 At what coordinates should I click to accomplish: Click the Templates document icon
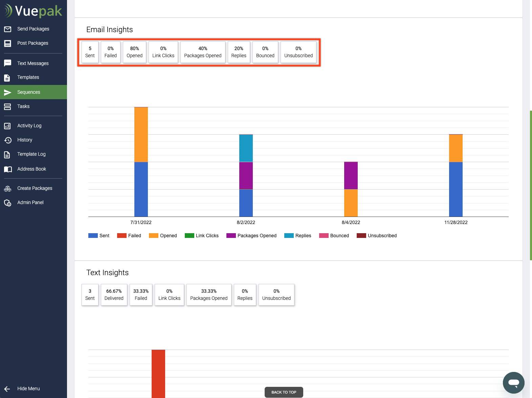(7, 78)
